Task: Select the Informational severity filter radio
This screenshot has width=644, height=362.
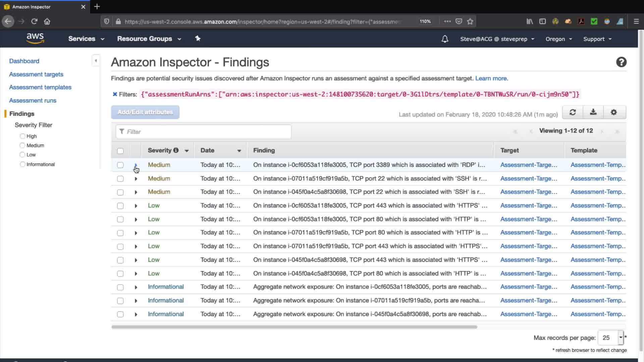Action: click(x=22, y=164)
